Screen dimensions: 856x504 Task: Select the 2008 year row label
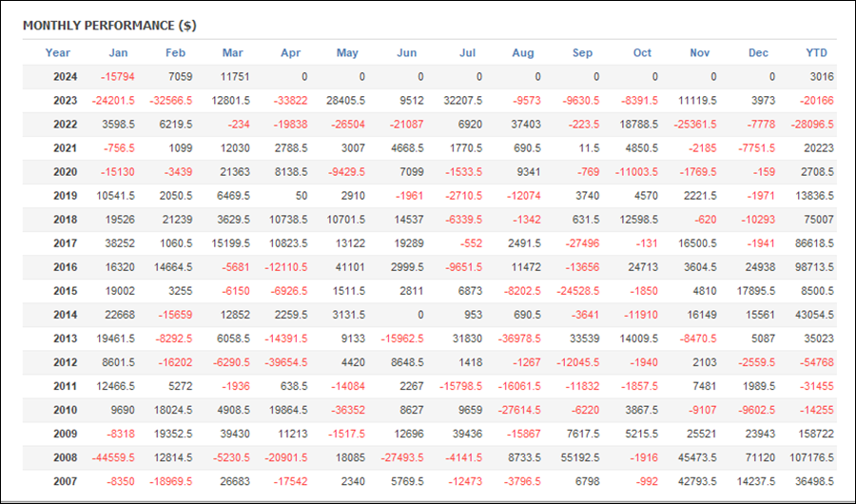[x=65, y=457]
